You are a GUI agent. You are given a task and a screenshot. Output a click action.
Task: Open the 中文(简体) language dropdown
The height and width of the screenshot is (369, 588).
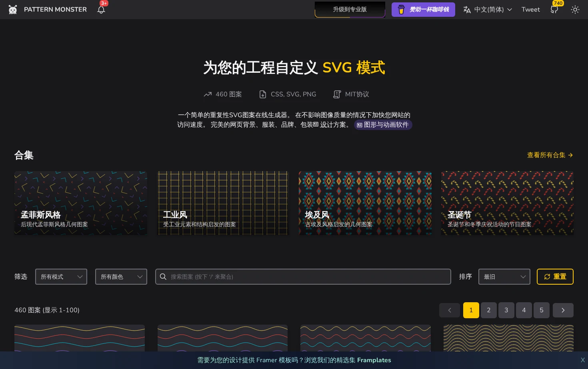pyautogui.click(x=488, y=10)
